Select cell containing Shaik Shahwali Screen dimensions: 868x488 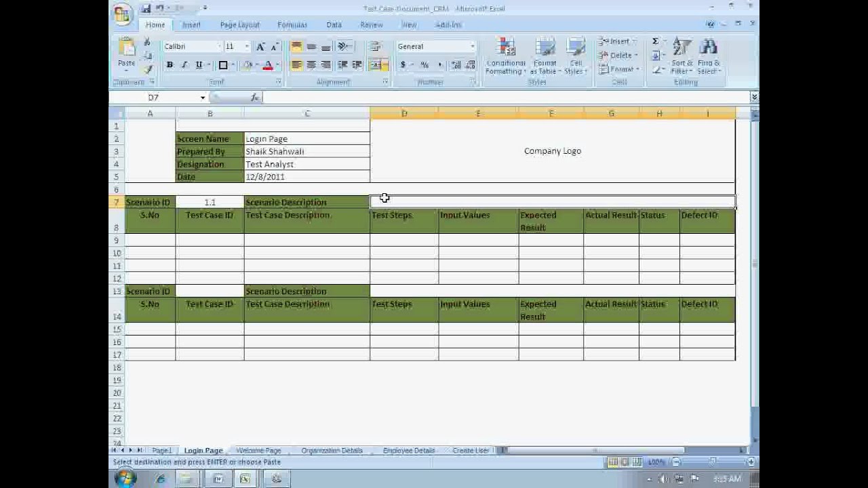click(307, 152)
